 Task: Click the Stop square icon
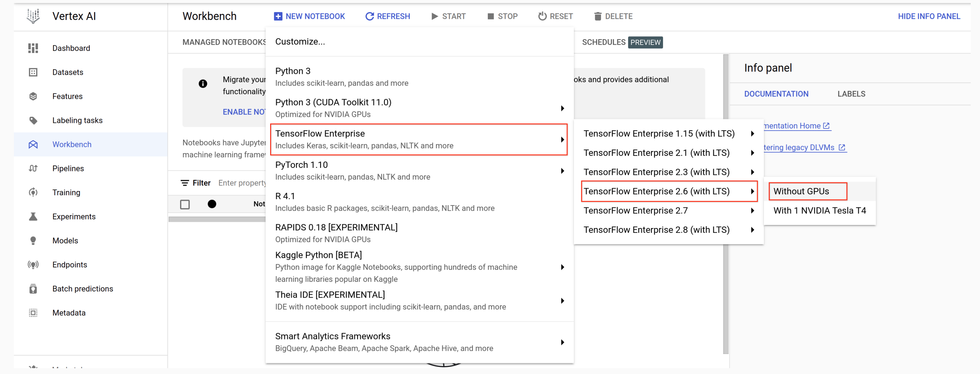491,16
